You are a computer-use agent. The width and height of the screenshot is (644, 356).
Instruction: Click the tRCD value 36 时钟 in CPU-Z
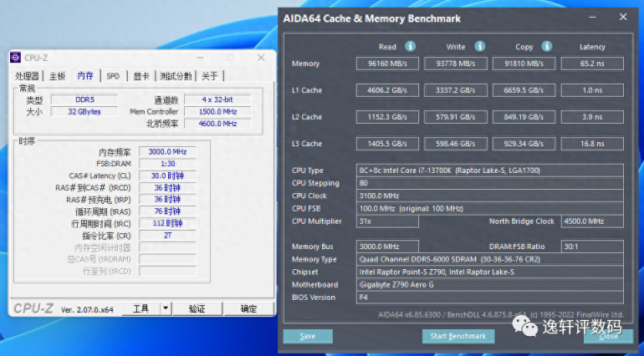click(x=167, y=188)
